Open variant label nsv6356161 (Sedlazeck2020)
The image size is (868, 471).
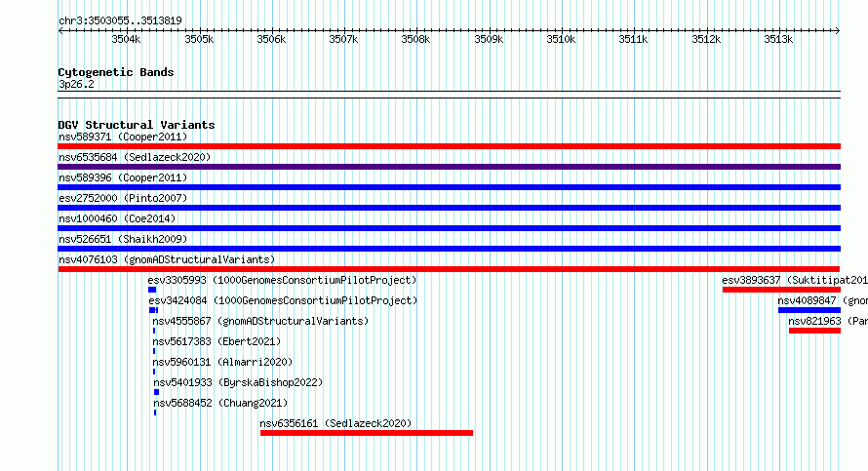point(336,423)
